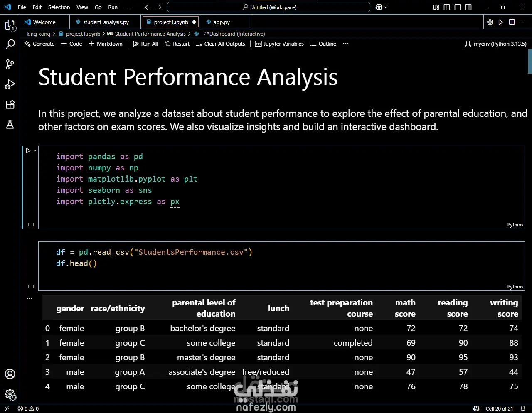Toggle the secondary side bar
532x413 pixels.
[x=468, y=7]
